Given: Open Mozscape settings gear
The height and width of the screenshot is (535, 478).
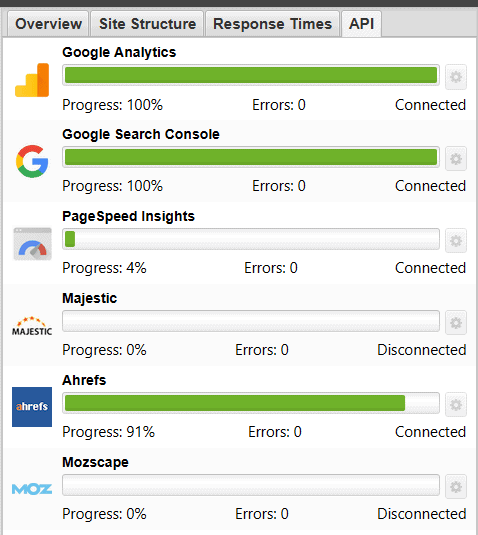Looking at the screenshot, I should point(456,487).
